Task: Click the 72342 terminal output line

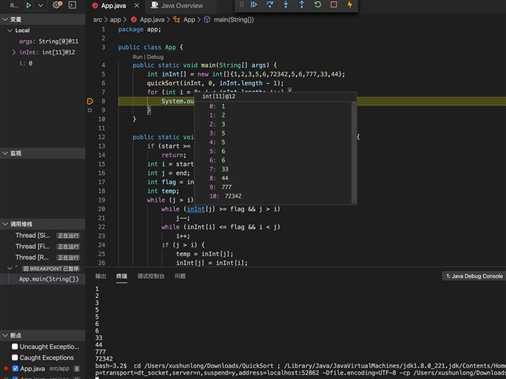Action: click(104, 359)
